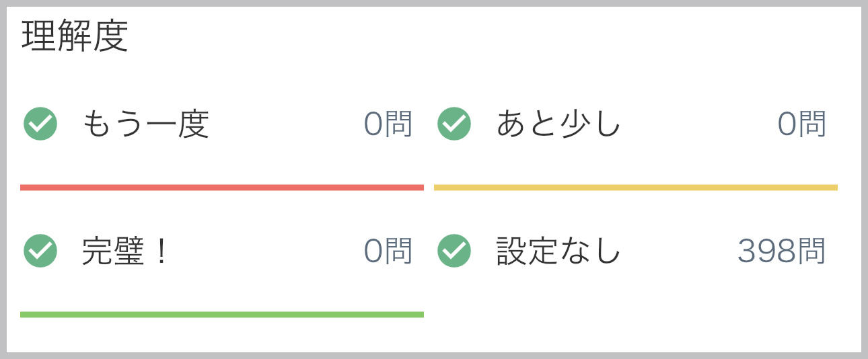Image resolution: width=868 pixels, height=359 pixels.
Task: Select the あと少し label text
Action: click(558, 124)
